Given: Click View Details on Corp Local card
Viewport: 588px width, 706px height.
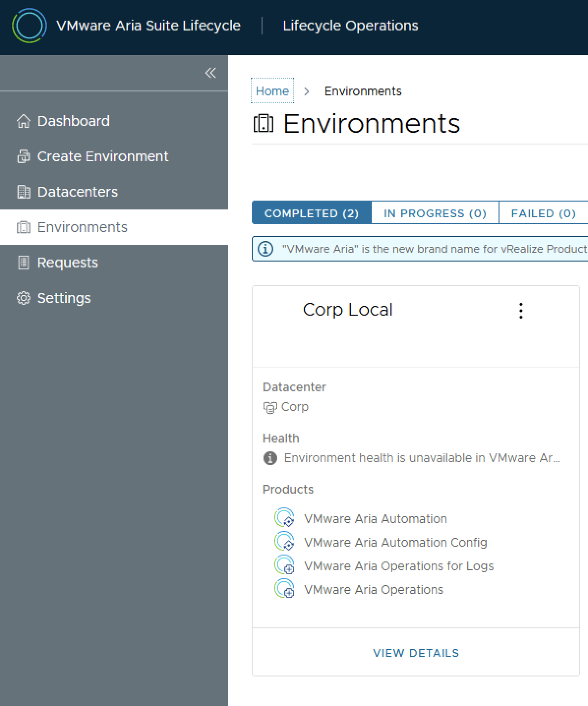Looking at the screenshot, I should point(416,653).
